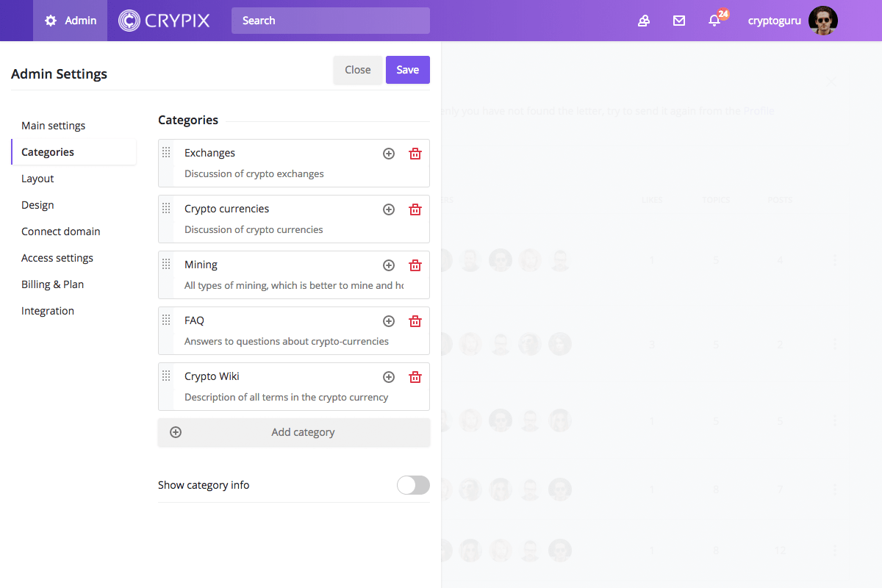
Task: Open notifications with the bell icon
Action: (714, 21)
